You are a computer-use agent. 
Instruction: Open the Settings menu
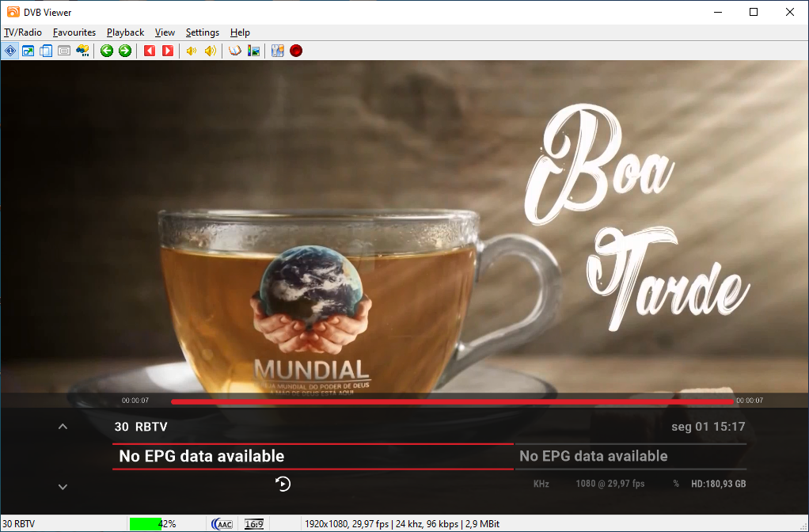click(x=203, y=32)
